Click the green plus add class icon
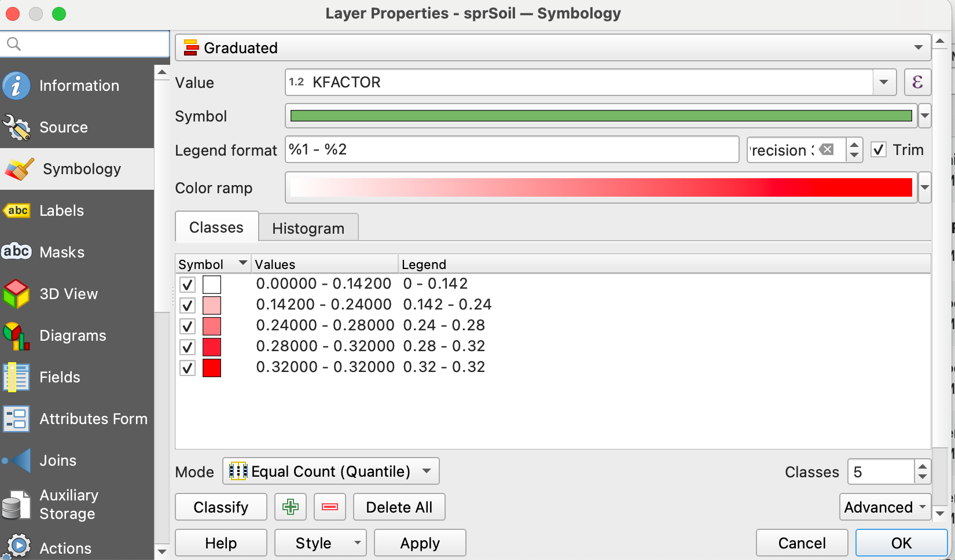This screenshot has height=560, width=955. point(291,507)
